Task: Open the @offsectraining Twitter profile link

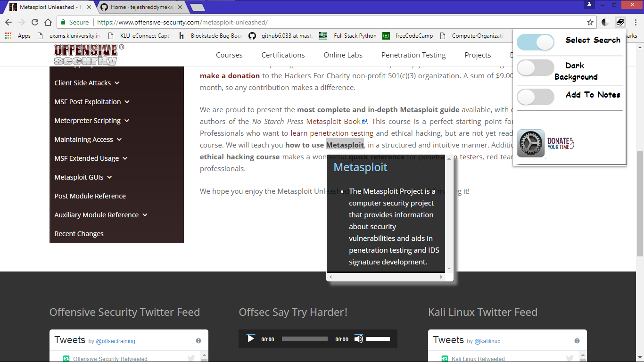Action: 116,341
